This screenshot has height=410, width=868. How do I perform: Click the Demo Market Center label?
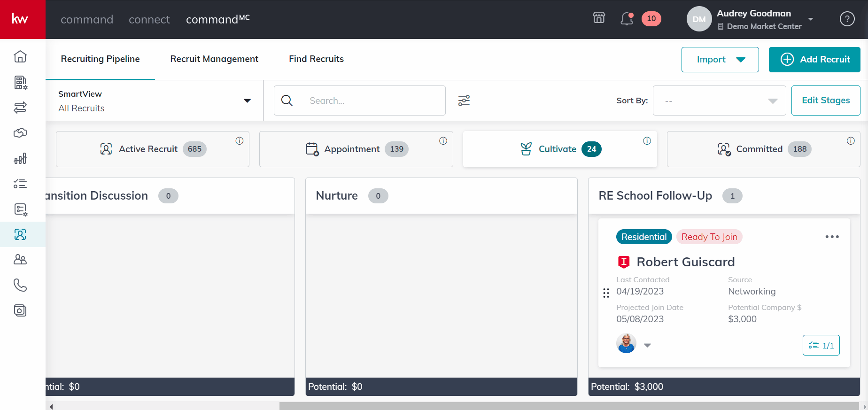pos(764,26)
